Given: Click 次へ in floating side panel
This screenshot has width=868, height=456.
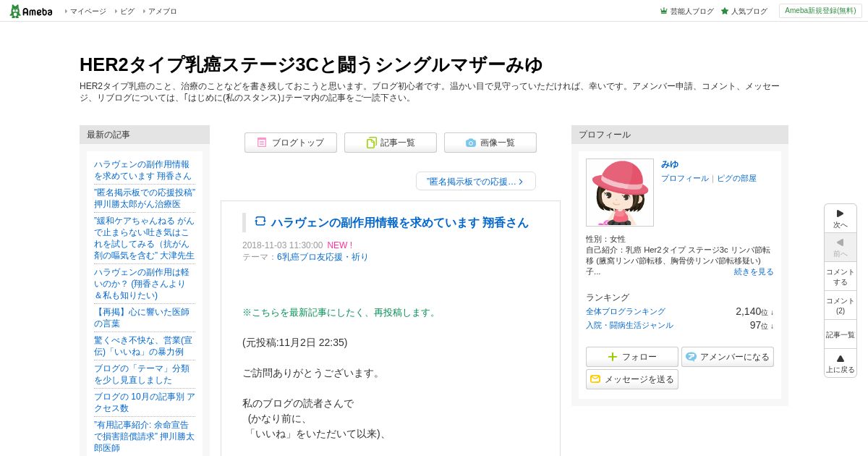Looking at the screenshot, I should tap(841, 219).
